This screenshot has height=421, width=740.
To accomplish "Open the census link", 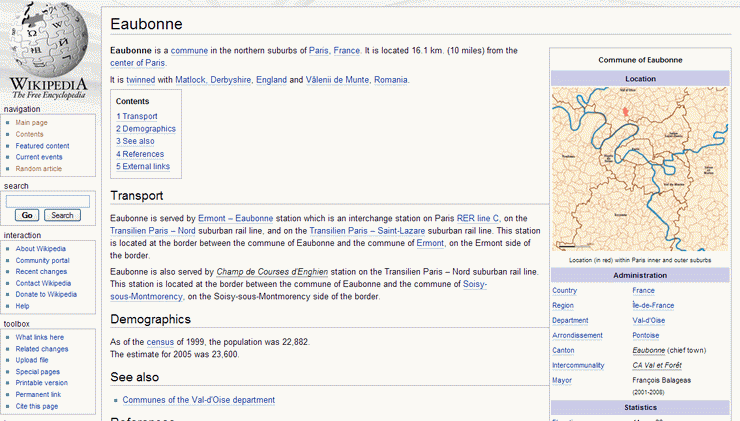I will [160, 342].
